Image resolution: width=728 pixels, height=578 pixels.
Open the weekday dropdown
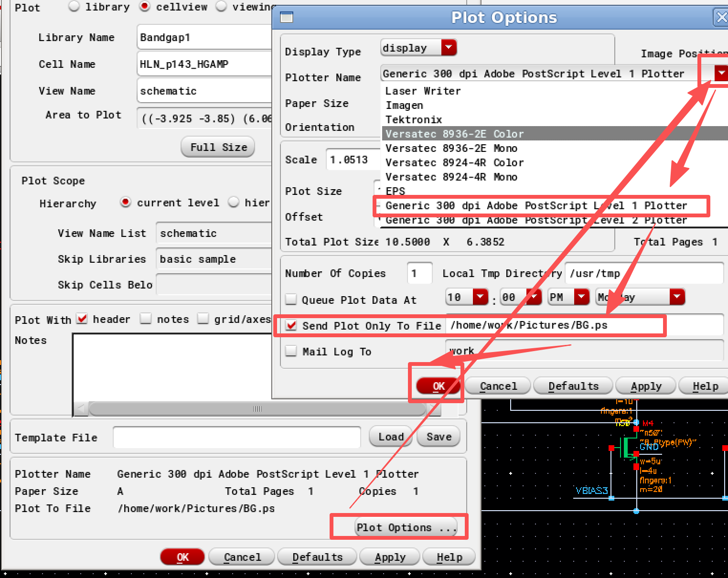pyautogui.click(x=677, y=297)
